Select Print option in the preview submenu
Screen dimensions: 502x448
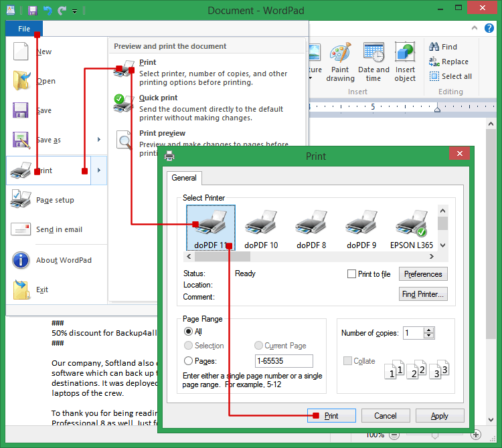[207, 72]
